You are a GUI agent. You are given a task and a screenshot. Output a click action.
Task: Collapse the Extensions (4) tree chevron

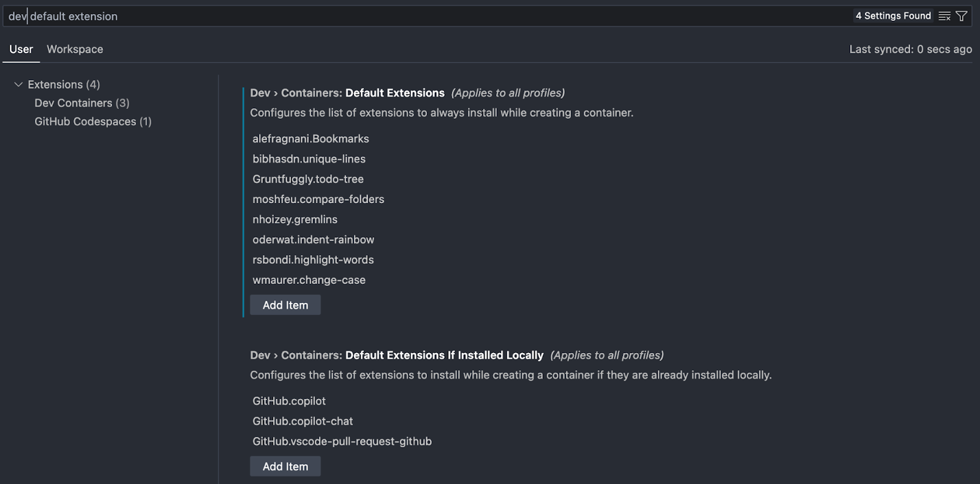coord(18,84)
